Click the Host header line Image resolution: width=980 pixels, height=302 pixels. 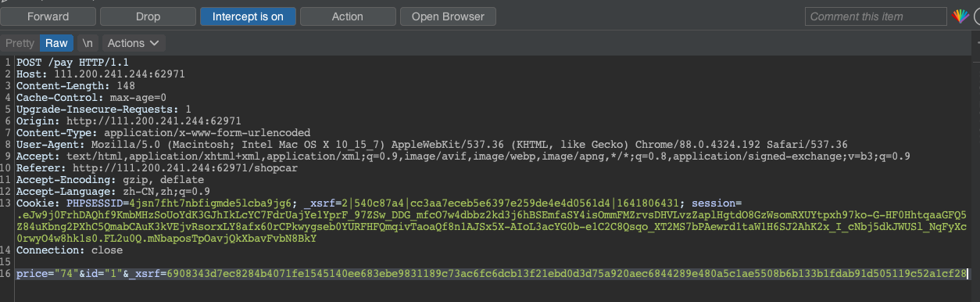tap(101, 74)
